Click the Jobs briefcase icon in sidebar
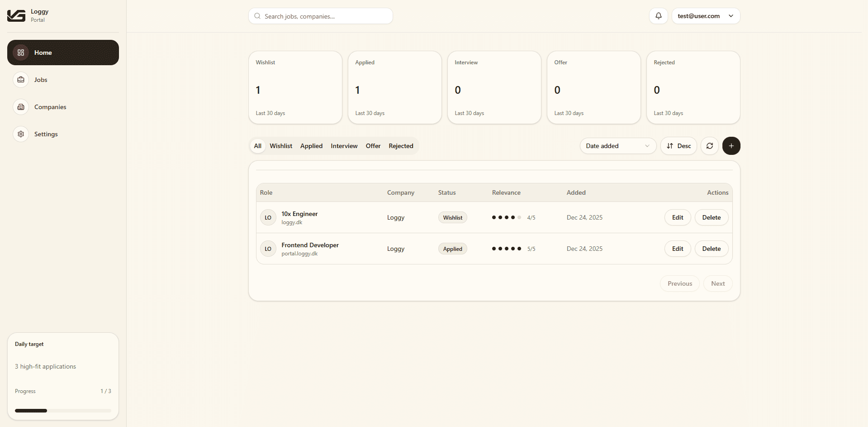This screenshot has height=427, width=868. click(21, 80)
